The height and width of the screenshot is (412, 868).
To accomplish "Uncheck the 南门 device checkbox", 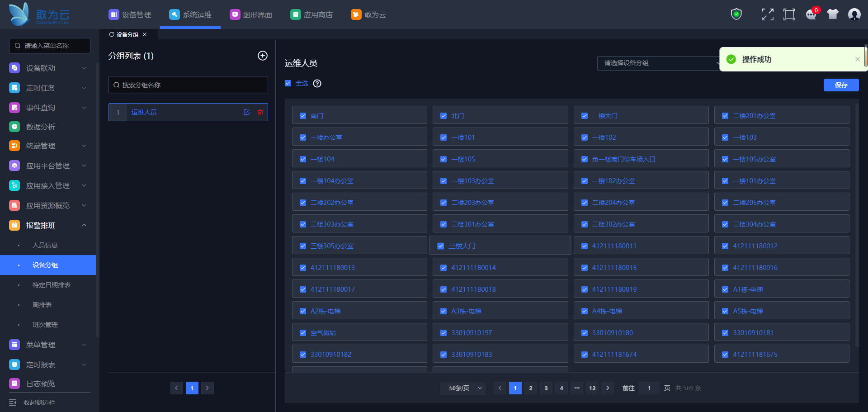I will coord(303,116).
